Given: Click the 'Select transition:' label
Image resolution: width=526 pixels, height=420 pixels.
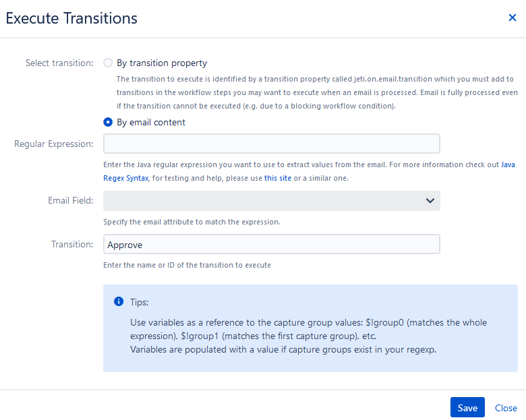Looking at the screenshot, I should coord(59,63).
